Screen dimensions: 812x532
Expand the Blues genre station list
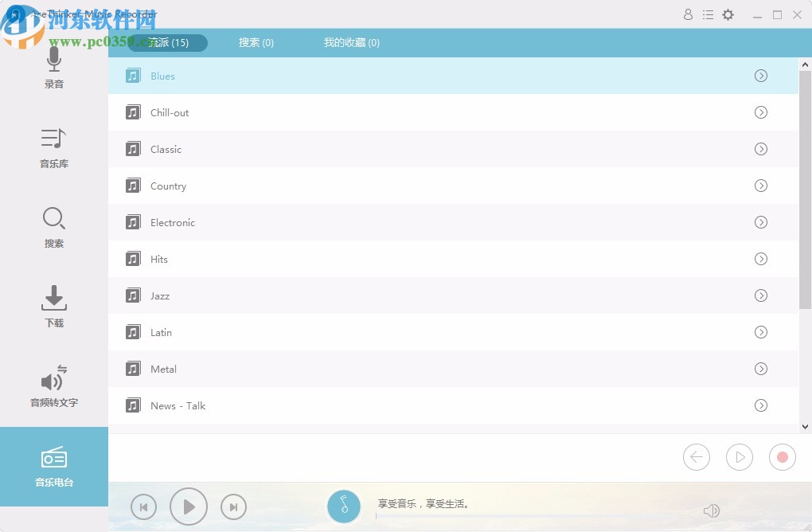(x=760, y=76)
